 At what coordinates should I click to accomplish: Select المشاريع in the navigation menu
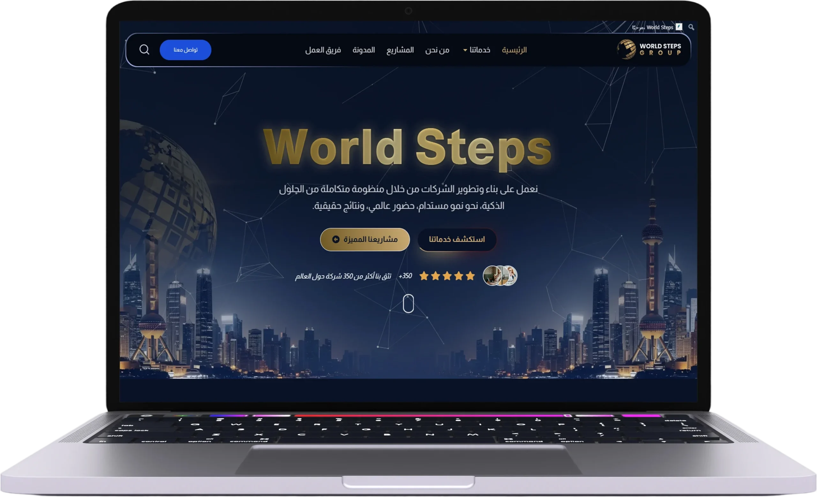tap(401, 50)
